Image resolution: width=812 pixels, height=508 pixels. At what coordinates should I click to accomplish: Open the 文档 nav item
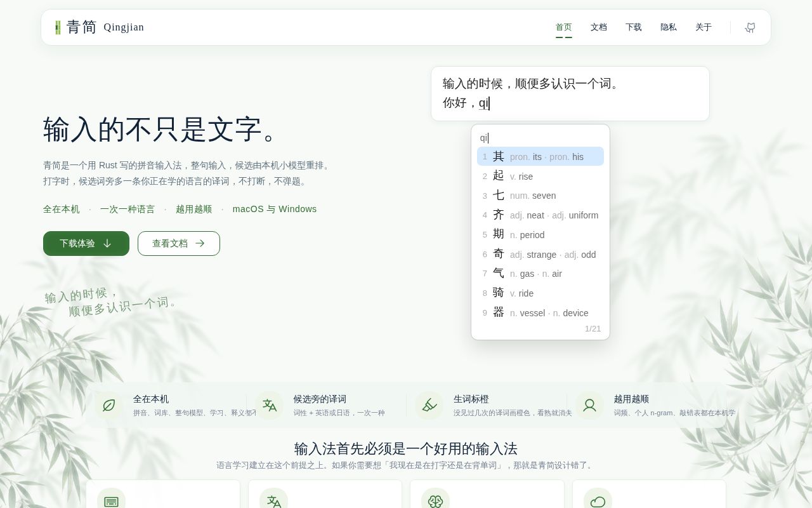(x=599, y=27)
